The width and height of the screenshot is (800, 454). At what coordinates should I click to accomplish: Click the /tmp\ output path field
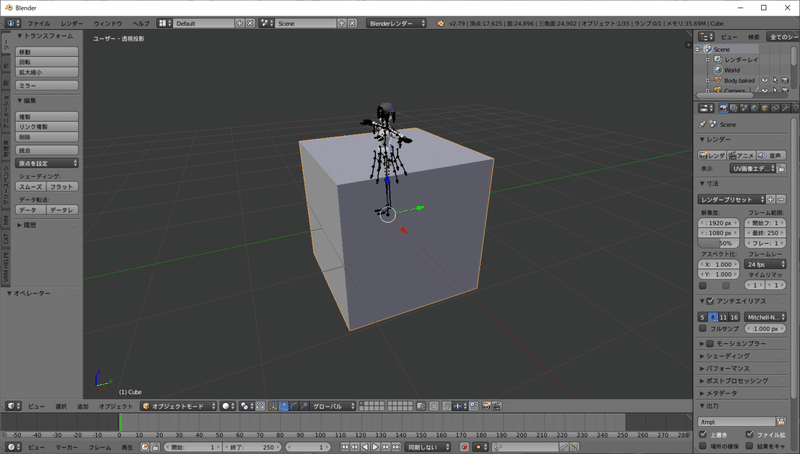click(736, 421)
